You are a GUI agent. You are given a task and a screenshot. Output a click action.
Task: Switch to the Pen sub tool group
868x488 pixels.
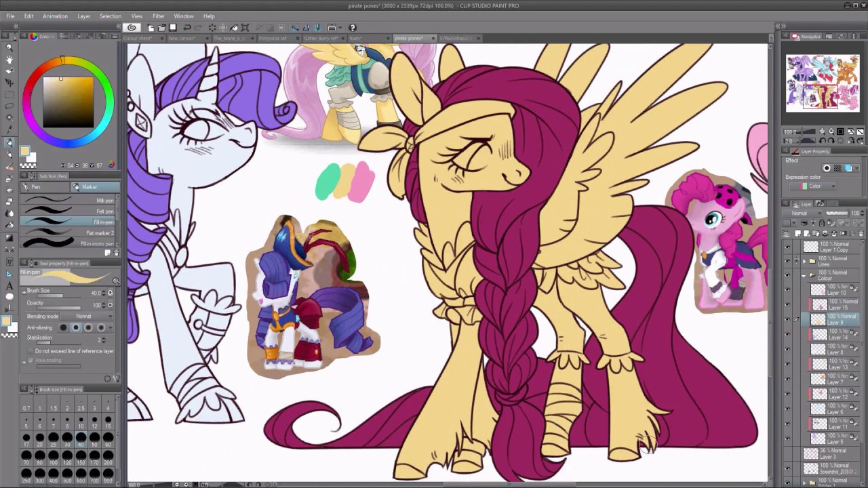tap(45, 187)
